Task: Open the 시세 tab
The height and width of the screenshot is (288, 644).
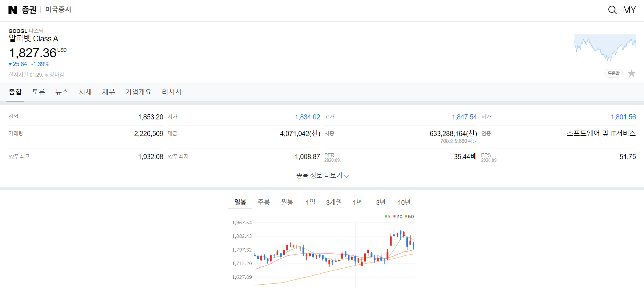Action: pyautogui.click(x=85, y=92)
